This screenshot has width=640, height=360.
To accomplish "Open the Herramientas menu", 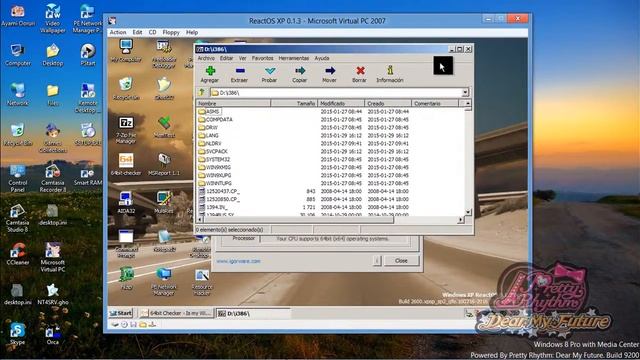I will (x=293, y=58).
